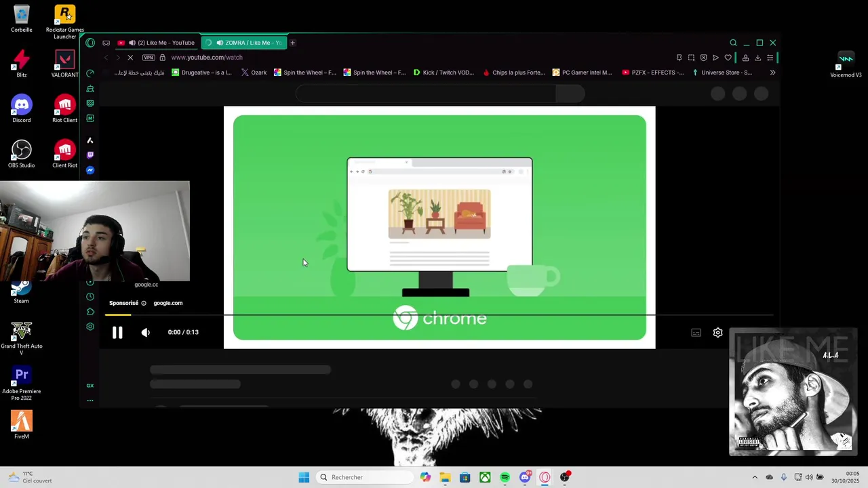The height and width of the screenshot is (488, 868).
Task: Open the PC Gamer Intel bookmark
Action: [582, 73]
